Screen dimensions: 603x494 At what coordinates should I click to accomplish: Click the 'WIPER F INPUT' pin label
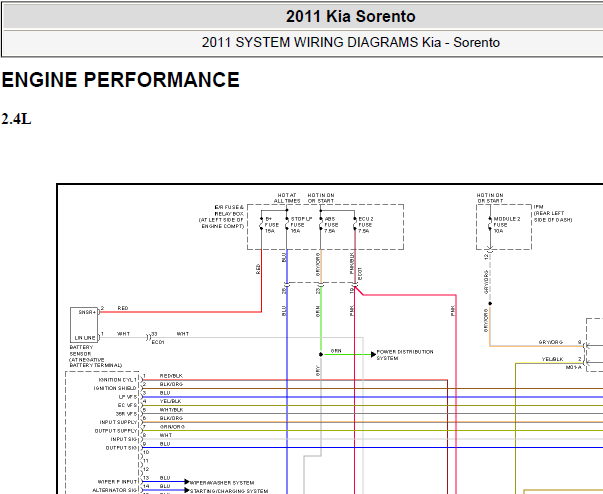pos(117,482)
